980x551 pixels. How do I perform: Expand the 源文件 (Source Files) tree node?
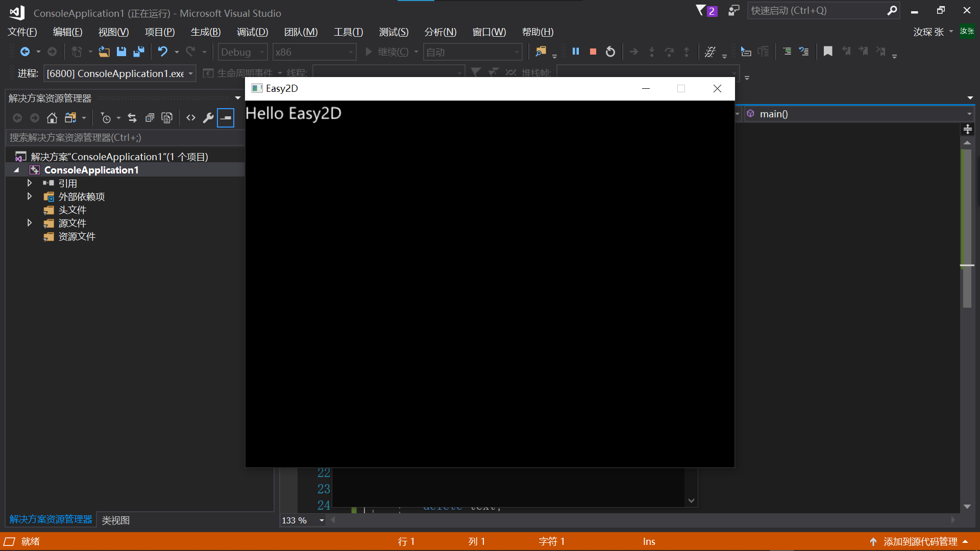click(28, 222)
